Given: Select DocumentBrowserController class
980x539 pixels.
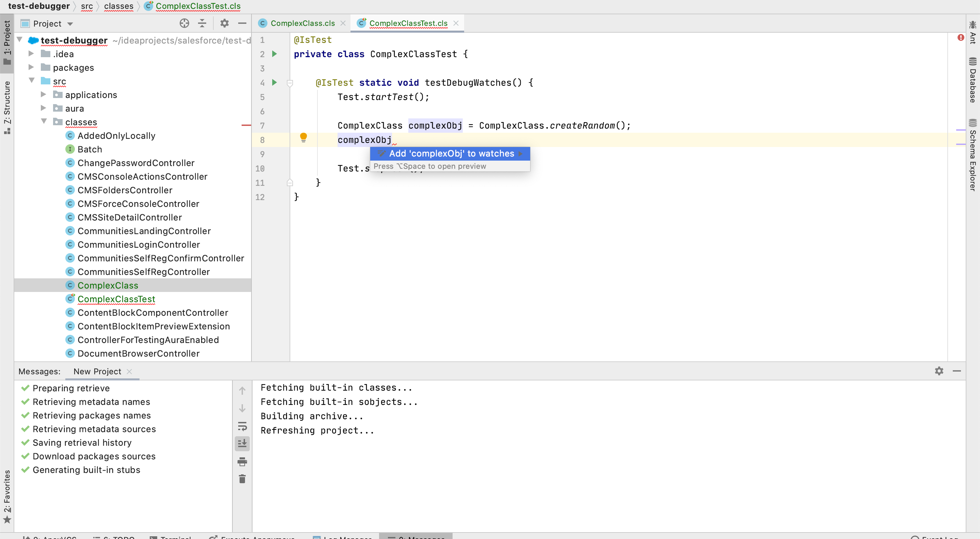Looking at the screenshot, I should coord(138,354).
